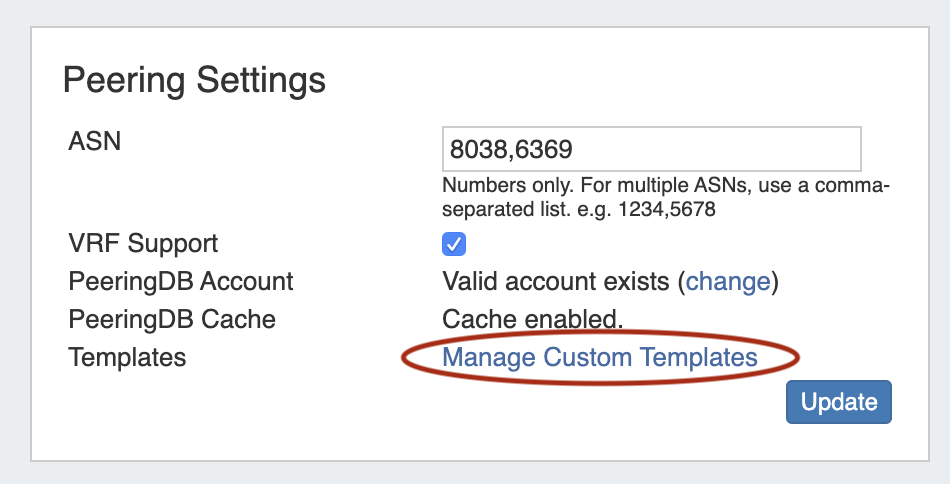Click the ASN field label

coord(95,141)
